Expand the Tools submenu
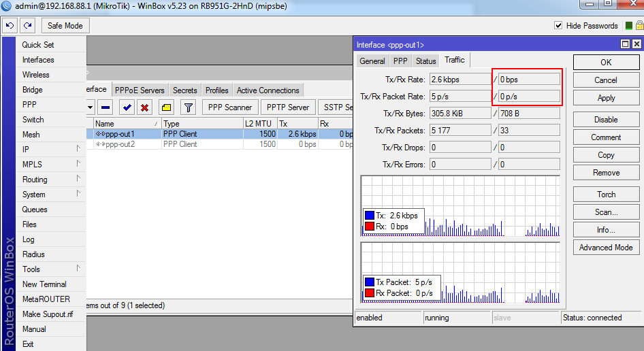644x351 pixels. pyautogui.click(x=78, y=269)
